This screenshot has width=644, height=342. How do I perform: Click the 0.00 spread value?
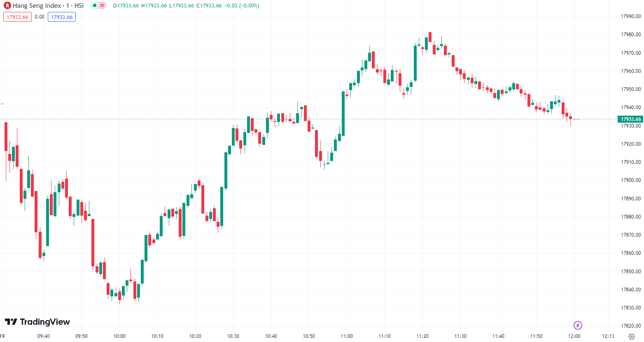point(40,17)
